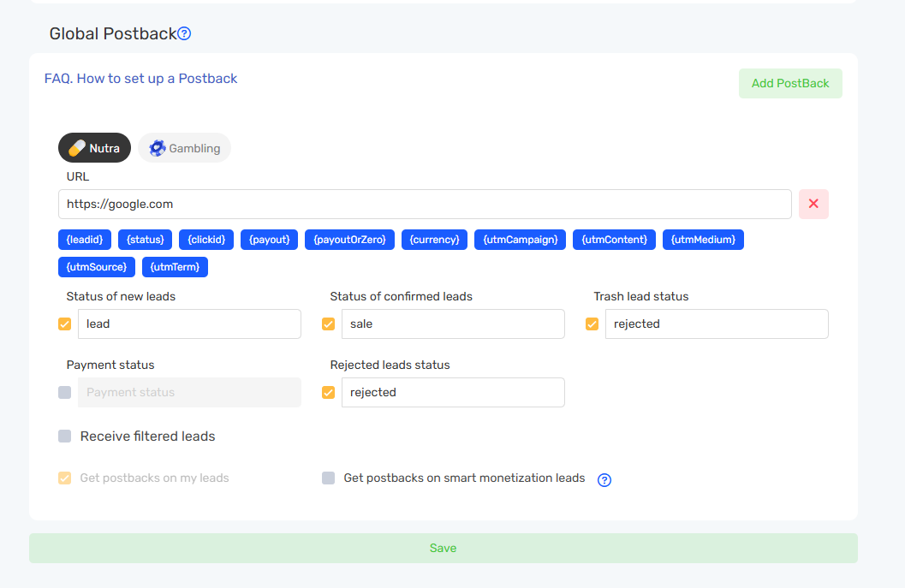The image size is (905, 588).
Task: Insert the {clickid} macro tag
Action: [206, 240]
